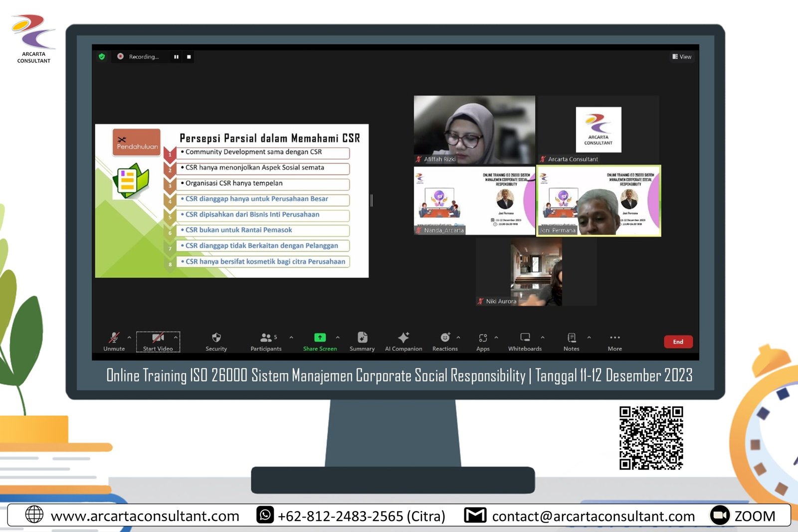Click the green Share Screen icon

pyautogui.click(x=320, y=338)
